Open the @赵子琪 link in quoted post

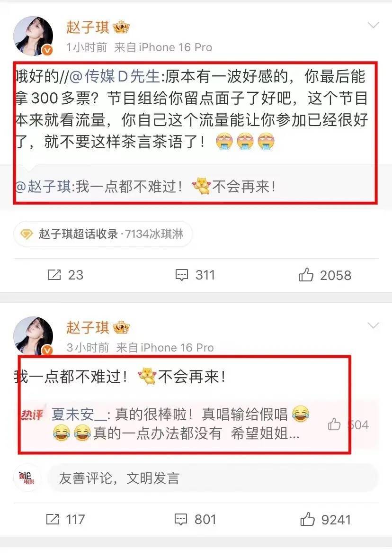(x=43, y=187)
